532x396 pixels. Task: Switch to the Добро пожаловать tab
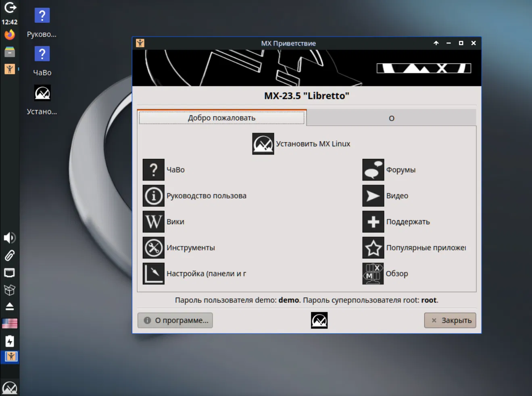(x=222, y=118)
